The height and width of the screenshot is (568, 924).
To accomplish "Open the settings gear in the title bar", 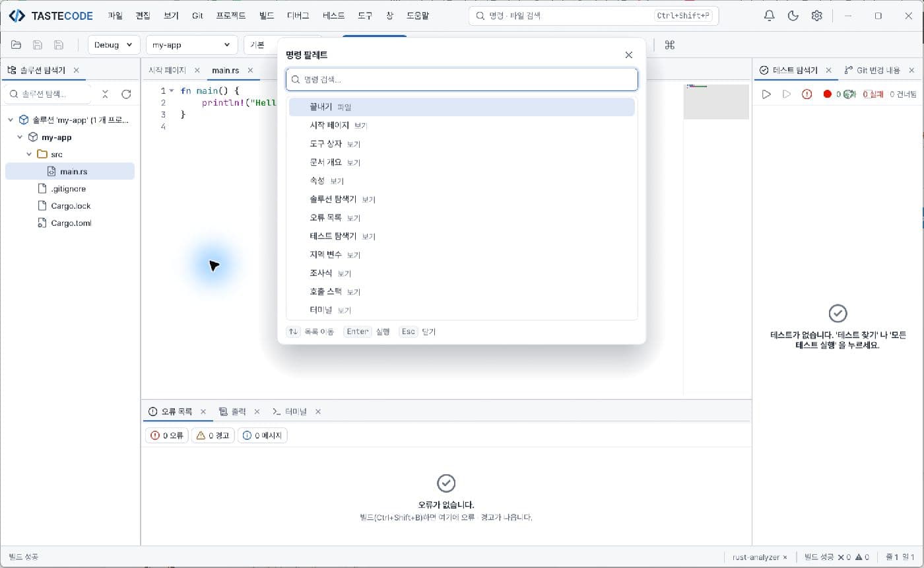I will [816, 16].
